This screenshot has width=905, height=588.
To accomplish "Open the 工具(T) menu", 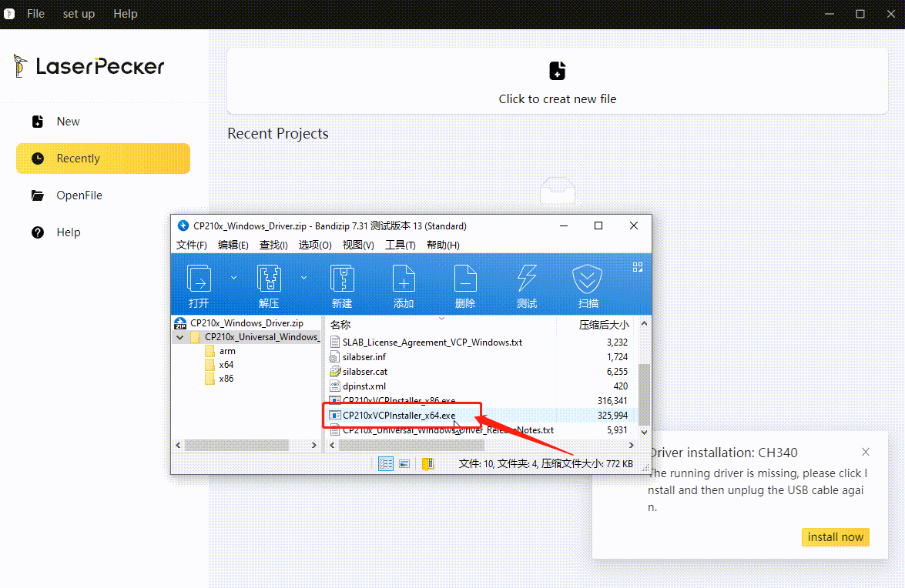I will pos(401,245).
